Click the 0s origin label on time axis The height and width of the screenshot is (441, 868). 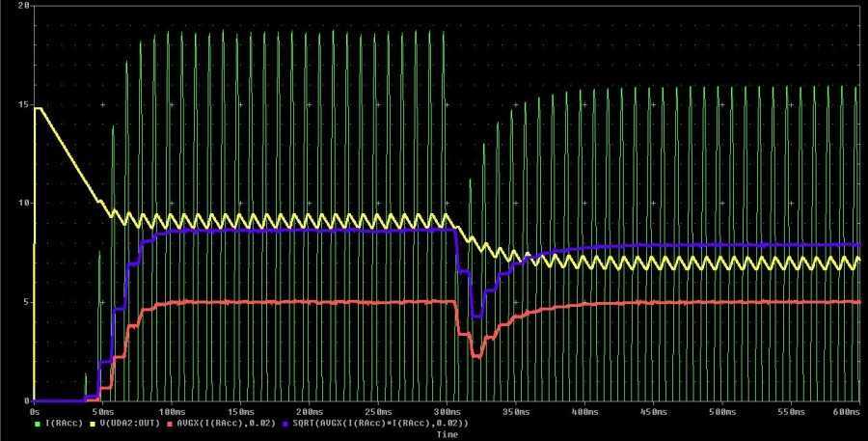(x=36, y=410)
